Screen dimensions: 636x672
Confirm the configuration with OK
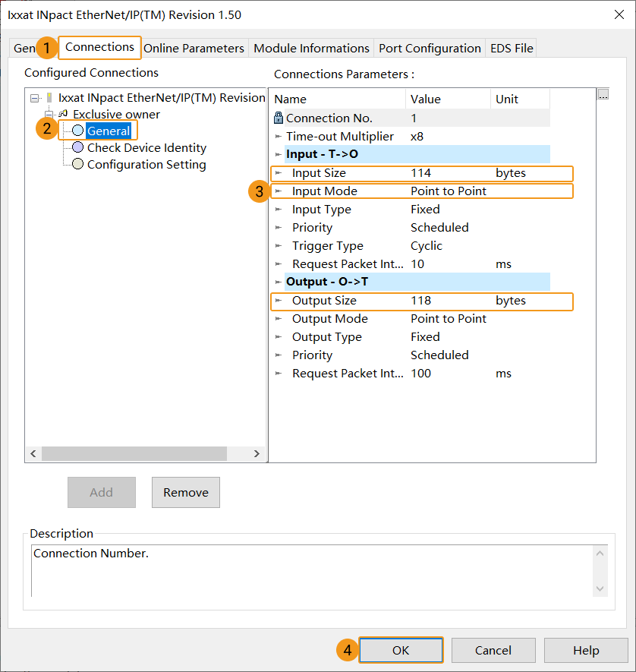[401, 650]
